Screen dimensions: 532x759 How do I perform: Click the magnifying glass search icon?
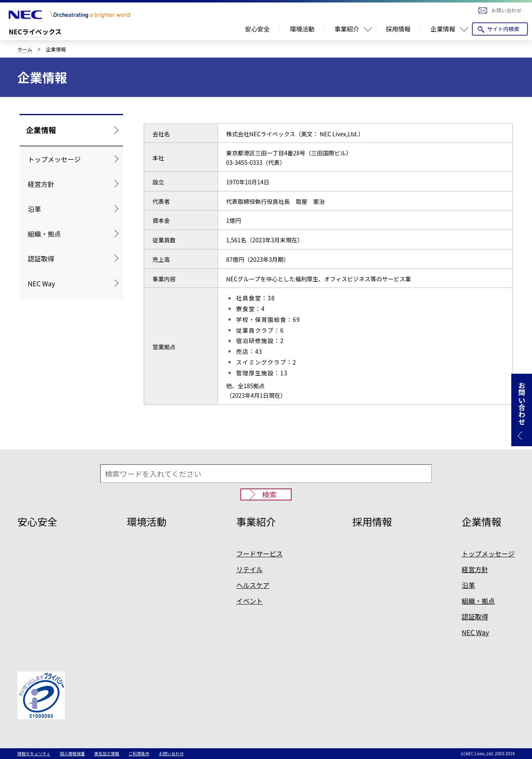tap(481, 29)
